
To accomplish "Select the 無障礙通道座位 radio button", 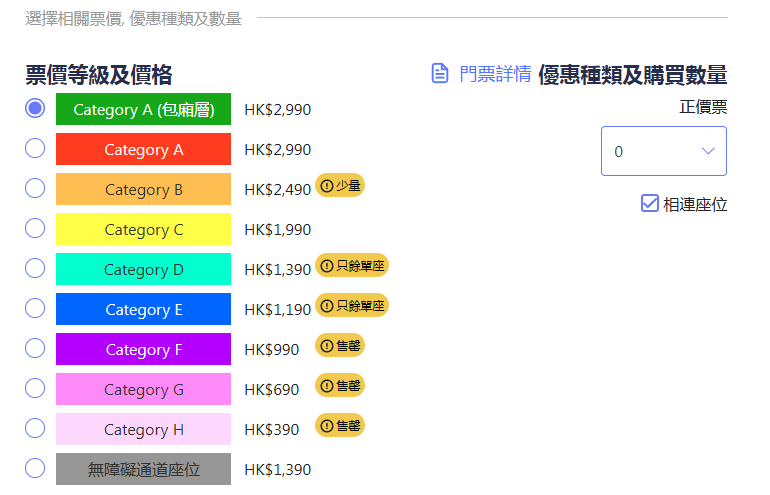I will (x=35, y=468).
